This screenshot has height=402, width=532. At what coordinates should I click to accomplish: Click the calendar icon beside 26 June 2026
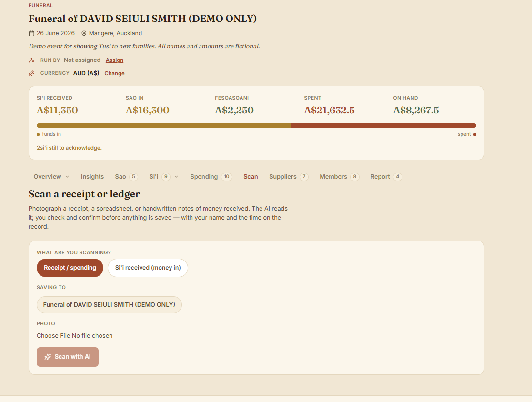click(31, 33)
